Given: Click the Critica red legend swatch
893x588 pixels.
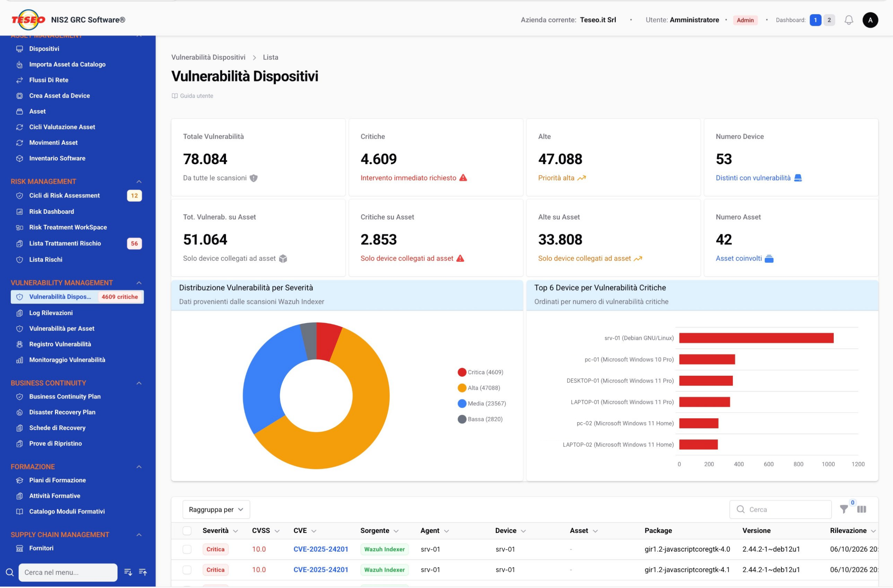Looking at the screenshot, I should (x=462, y=372).
